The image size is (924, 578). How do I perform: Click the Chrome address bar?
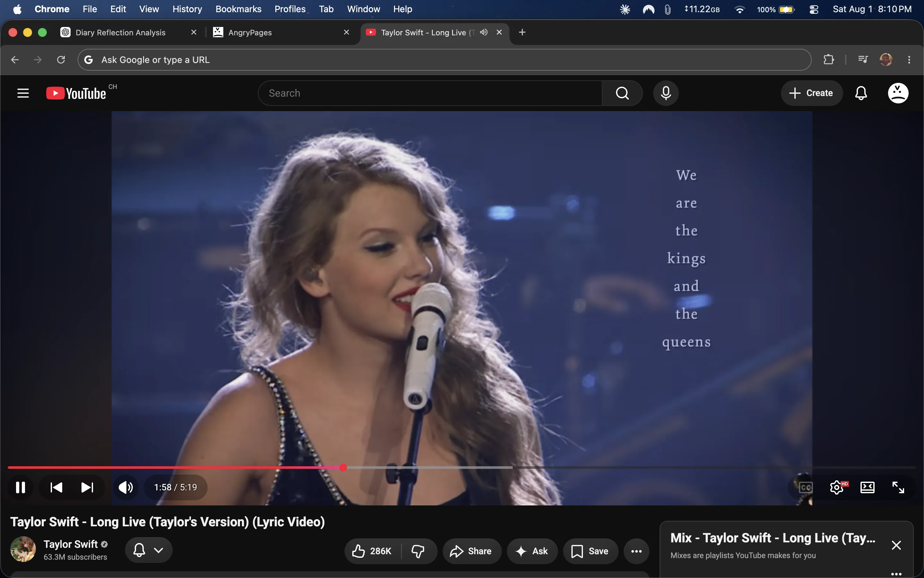pos(444,60)
